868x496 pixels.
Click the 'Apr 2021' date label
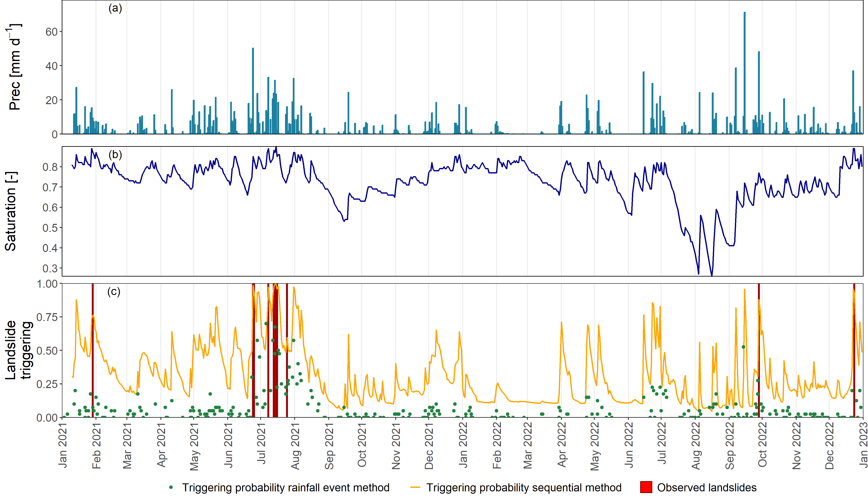coord(161,445)
